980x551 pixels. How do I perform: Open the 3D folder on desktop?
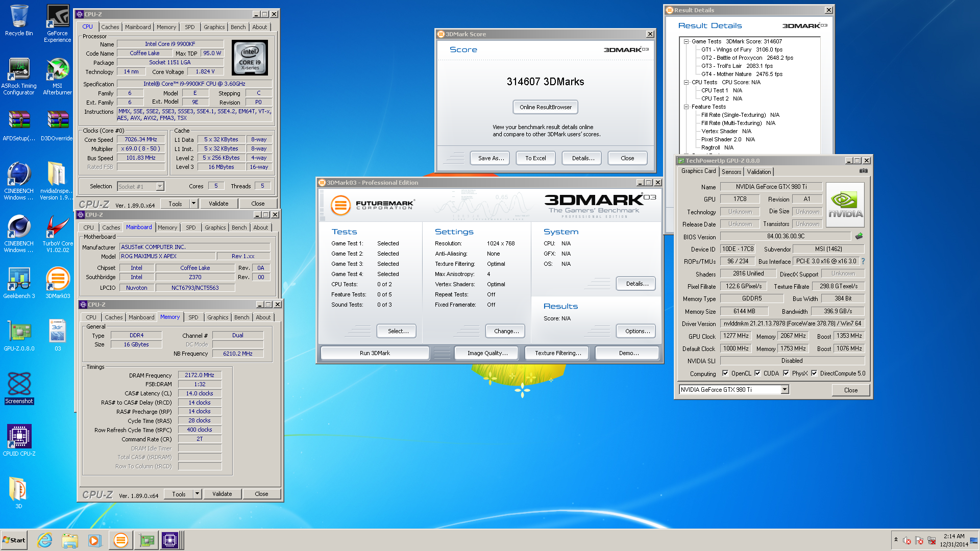click(19, 493)
